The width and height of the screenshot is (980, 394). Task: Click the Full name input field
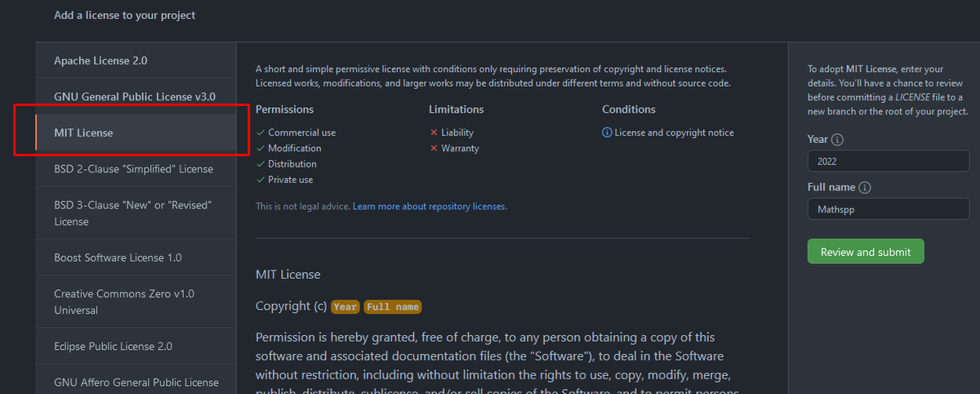[889, 209]
